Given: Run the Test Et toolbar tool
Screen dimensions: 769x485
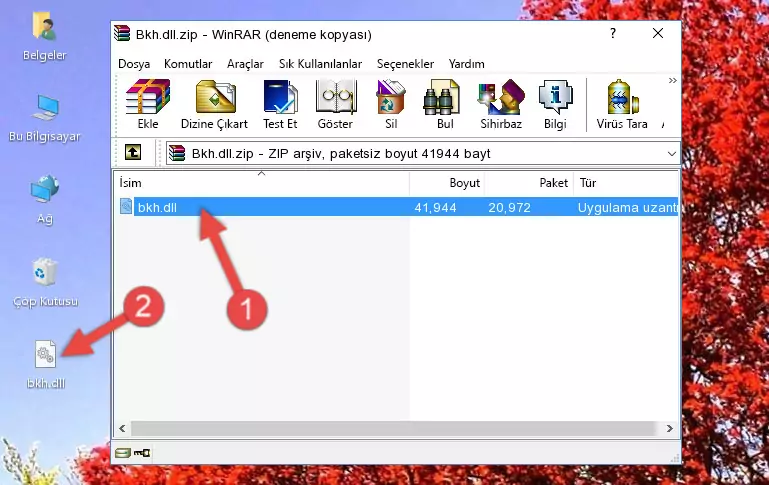Looking at the screenshot, I should click(x=280, y=97).
